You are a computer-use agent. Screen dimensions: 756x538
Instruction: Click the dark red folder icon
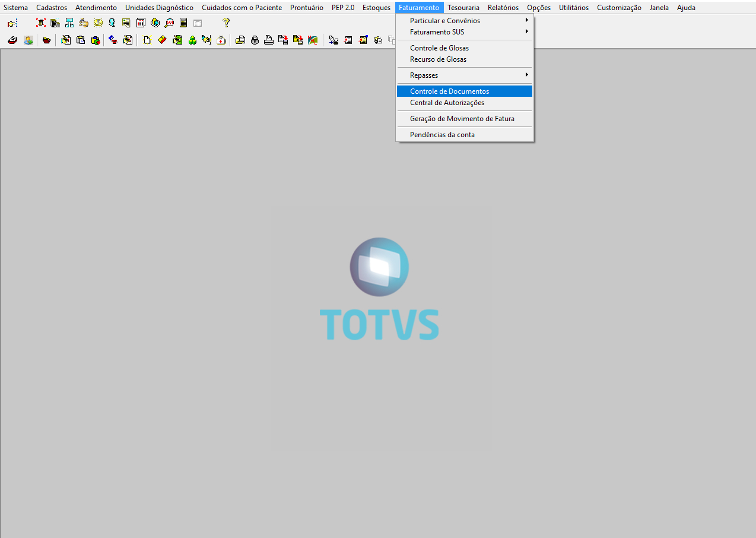(x=46, y=40)
